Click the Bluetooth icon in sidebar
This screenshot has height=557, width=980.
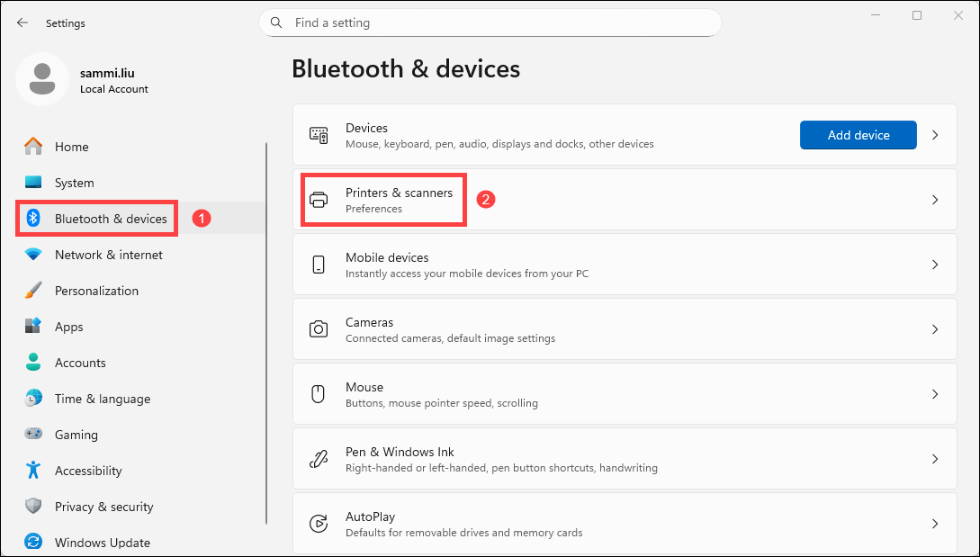tap(33, 219)
